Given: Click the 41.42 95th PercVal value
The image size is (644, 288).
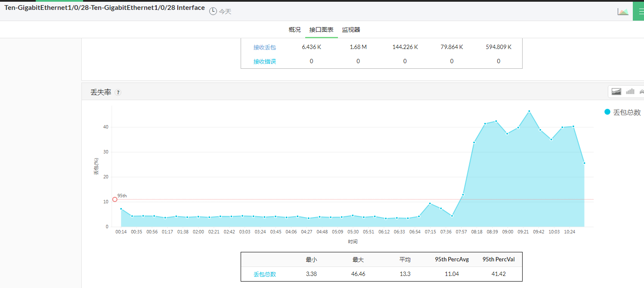Looking at the screenshot, I should tap(498, 274).
